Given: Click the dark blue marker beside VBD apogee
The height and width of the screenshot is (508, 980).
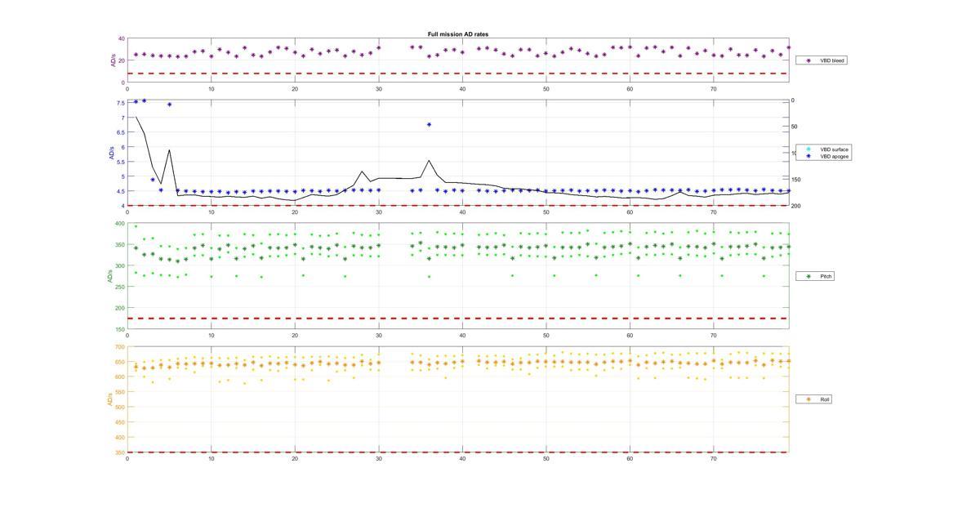Looking at the screenshot, I should (x=808, y=156).
